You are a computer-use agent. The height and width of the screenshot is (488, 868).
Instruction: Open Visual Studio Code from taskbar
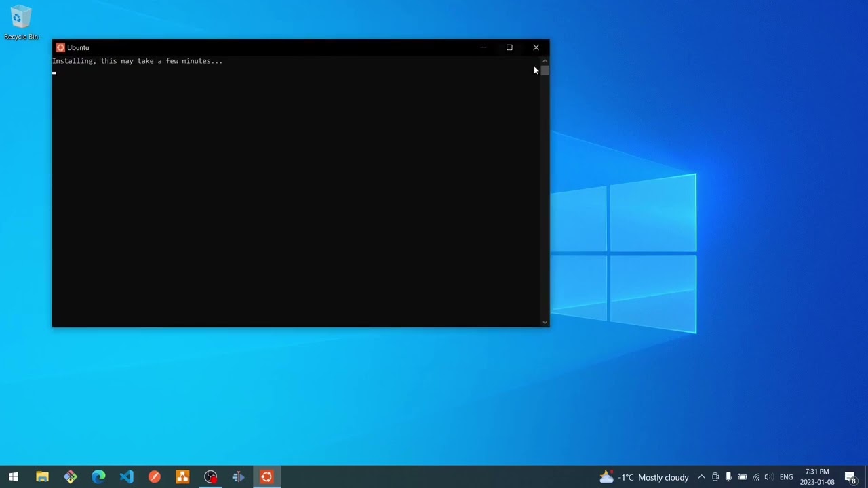click(127, 477)
